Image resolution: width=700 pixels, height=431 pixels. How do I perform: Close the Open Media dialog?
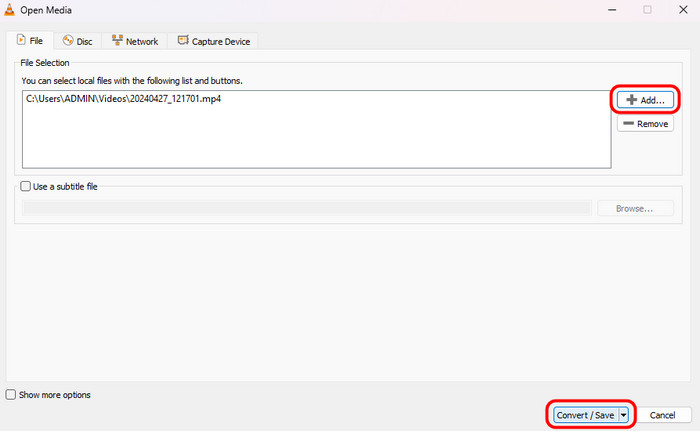tap(683, 10)
